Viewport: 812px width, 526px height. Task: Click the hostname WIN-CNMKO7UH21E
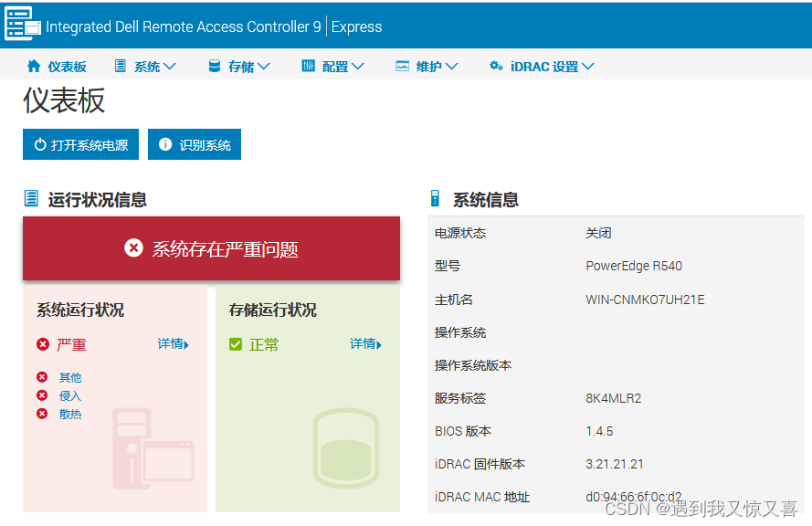pyautogui.click(x=645, y=300)
